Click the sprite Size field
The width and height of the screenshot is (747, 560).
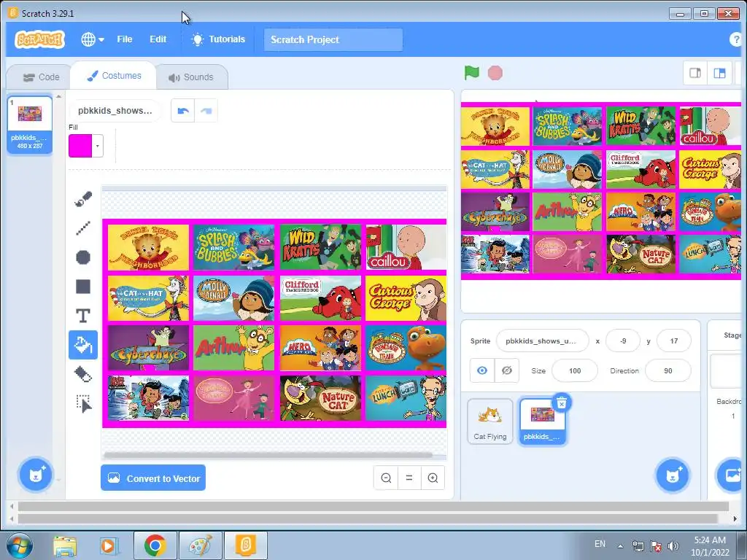pos(575,370)
